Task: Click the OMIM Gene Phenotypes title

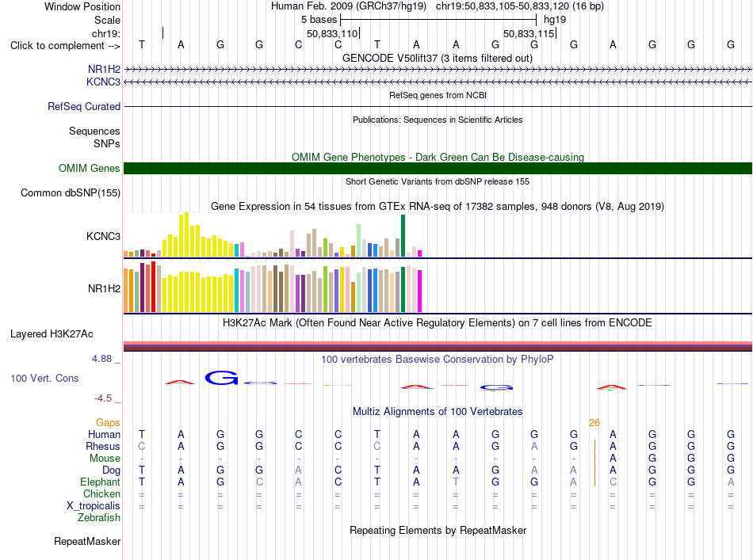Action: pyautogui.click(x=438, y=157)
